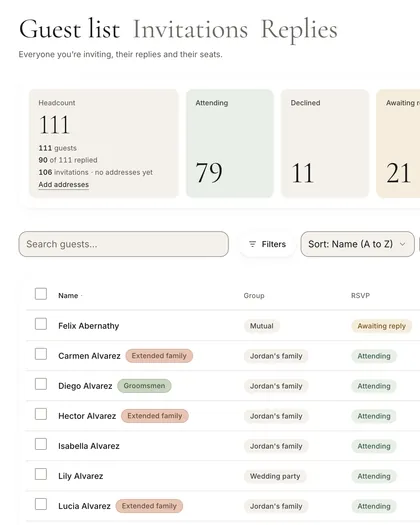Check the box for Lily Alvarez
Screen dimensions: 420x525
point(41,474)
